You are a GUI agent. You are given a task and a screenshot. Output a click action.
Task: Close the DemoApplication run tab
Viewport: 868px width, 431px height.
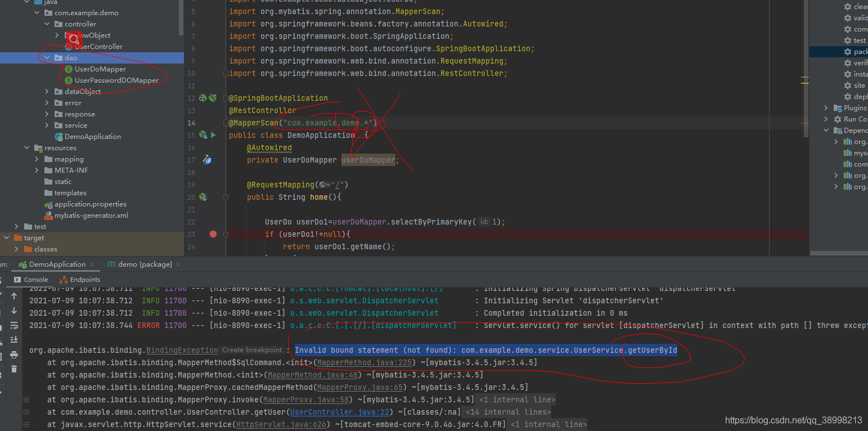tap(93, 264)
